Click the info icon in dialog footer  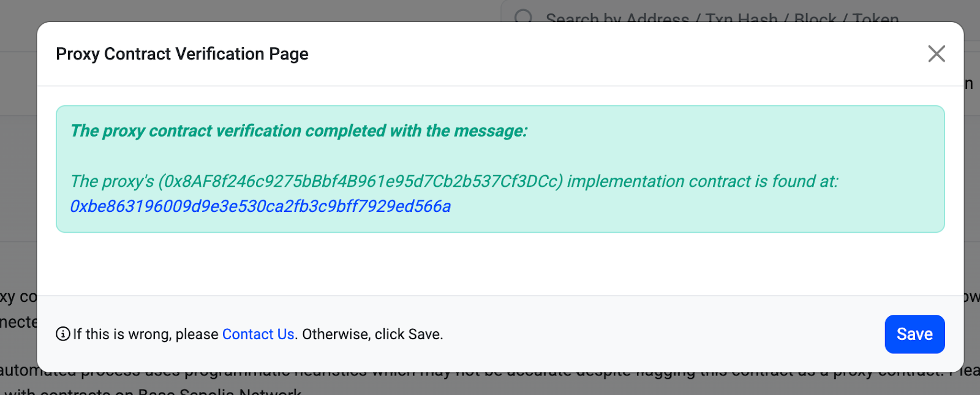click(62, 334)
